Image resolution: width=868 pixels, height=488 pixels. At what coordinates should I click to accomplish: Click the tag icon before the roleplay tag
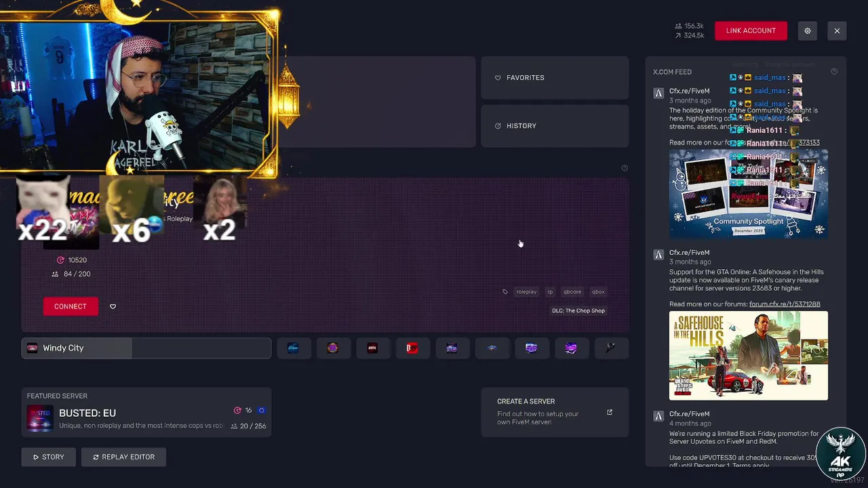point(505,291)
